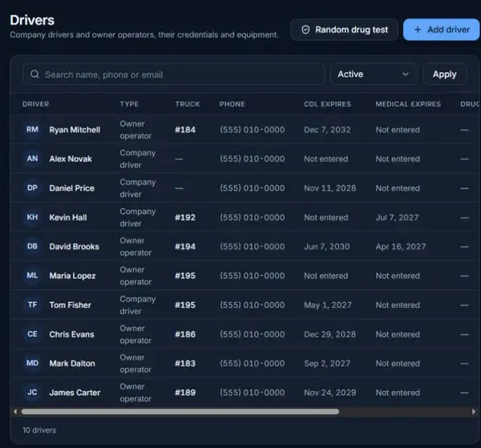The image size is (481, 448).
Task: Click the plus icon on Add driver
Action: [418, 30]
